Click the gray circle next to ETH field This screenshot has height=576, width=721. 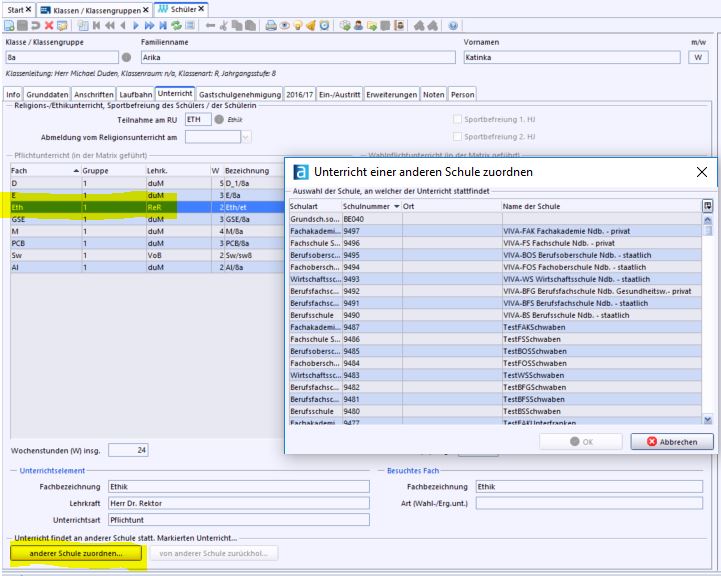coord(219,120)
